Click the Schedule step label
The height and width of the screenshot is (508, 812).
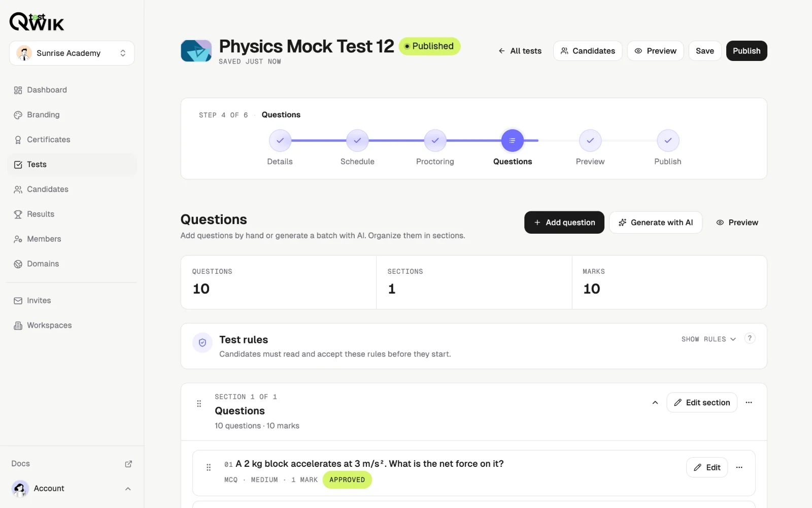tap(357, 162)
